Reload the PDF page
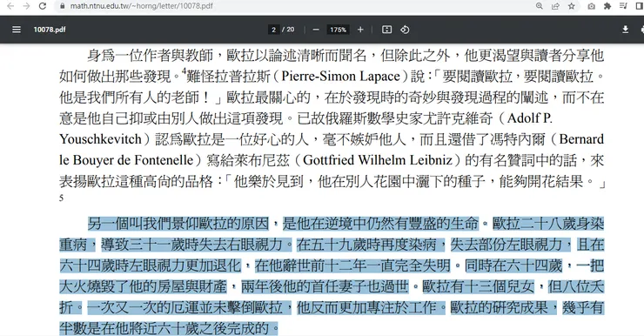 point(43,6)
